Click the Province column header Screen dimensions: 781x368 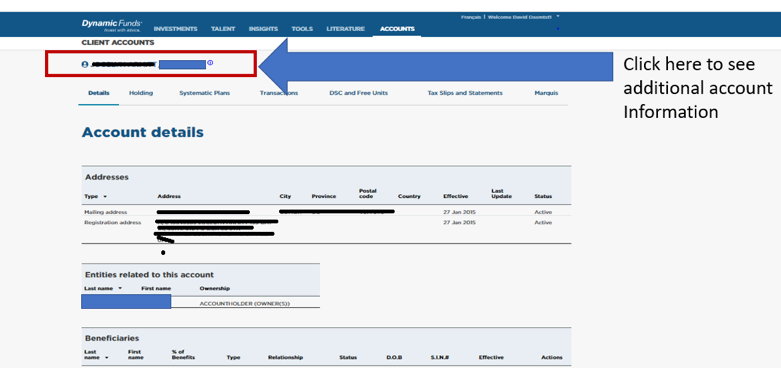coord(324,197)
